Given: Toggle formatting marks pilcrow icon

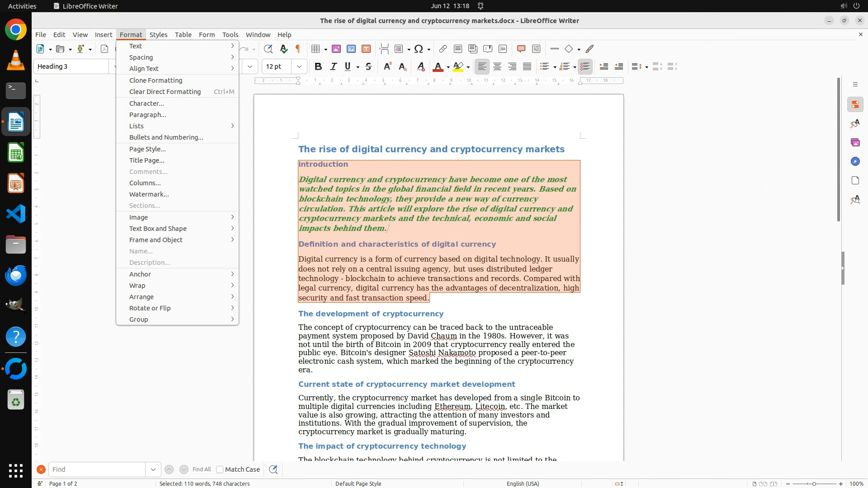Looking at the screenshot, I should point(298,49).
